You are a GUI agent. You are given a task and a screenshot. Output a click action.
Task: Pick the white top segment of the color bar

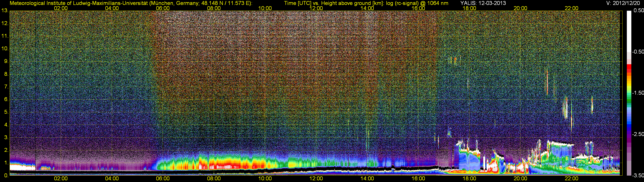[x=629, y=31]
